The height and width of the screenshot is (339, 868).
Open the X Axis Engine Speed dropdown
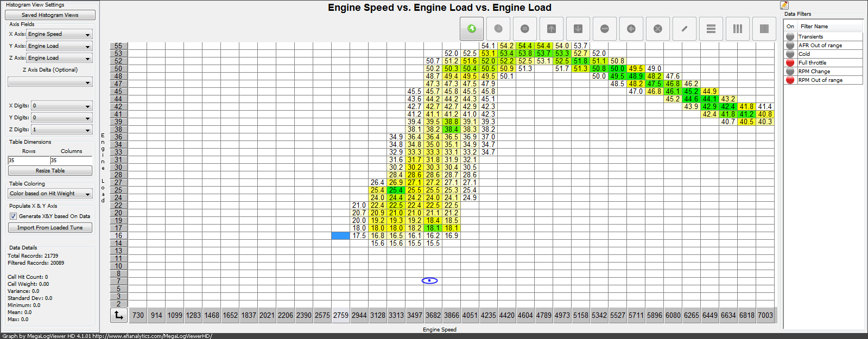coord(59,34)
